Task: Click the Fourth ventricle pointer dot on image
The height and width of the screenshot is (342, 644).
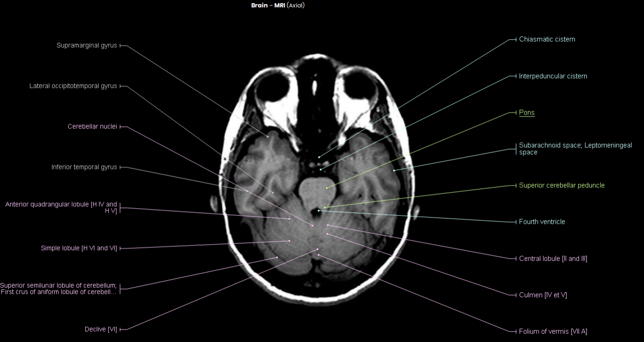Action: 318,211
